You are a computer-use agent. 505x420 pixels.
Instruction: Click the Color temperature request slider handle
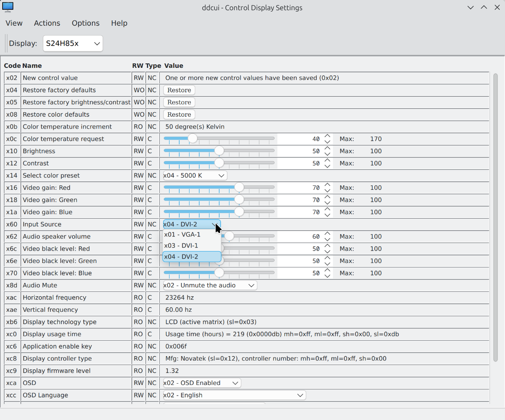click(x=193, y=138)
